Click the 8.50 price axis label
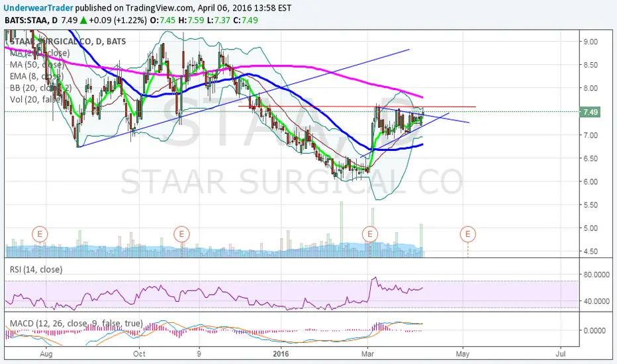Image resolution: width=617 pixels, height=364 pixels. point(591,65)
